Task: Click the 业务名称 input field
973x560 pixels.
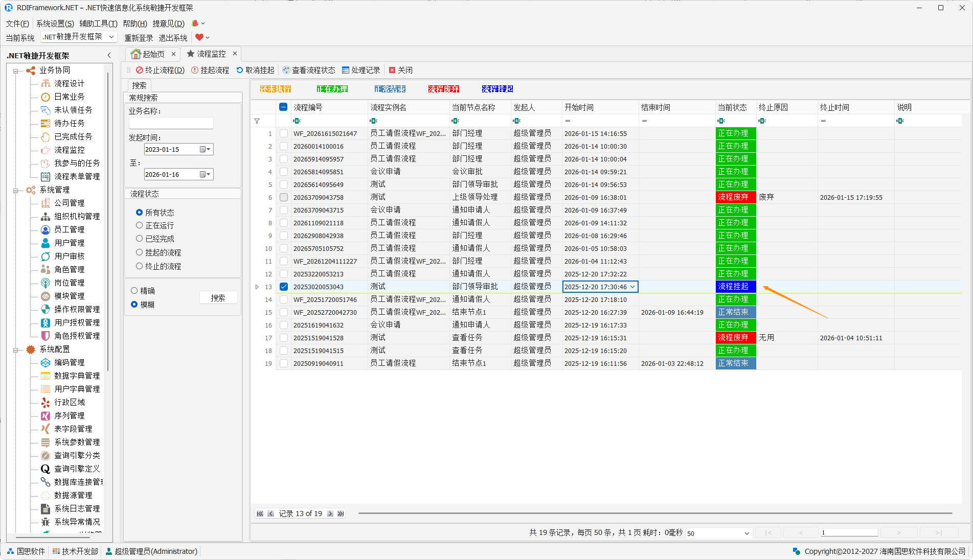Action: tap(171, 123)
